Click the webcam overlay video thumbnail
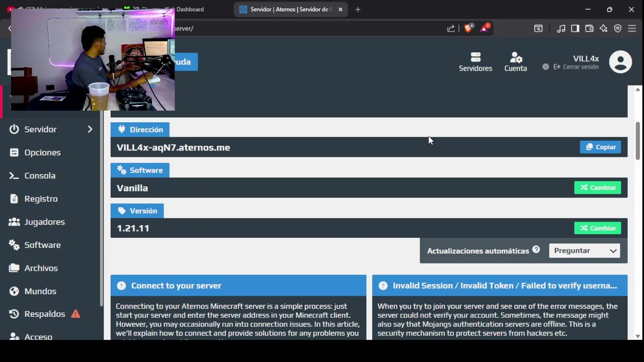This screenshot has width=644, height=362. click(93, 59)
